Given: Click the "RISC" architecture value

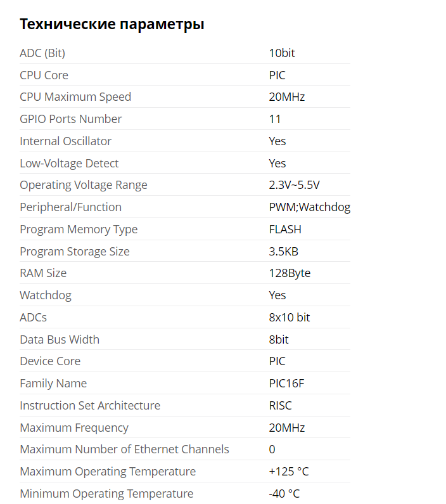Looking at the screenshot, I should click(281, 406).
